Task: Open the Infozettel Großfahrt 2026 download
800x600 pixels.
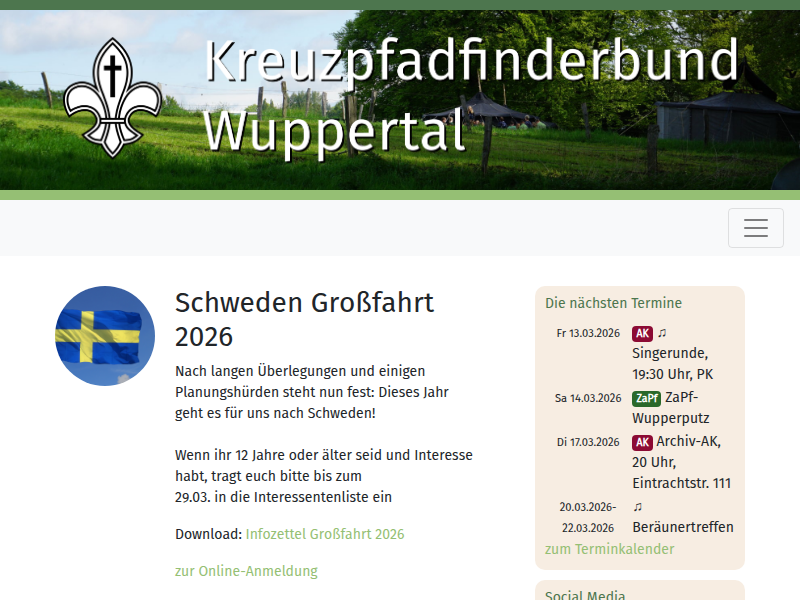Action: 325,534
